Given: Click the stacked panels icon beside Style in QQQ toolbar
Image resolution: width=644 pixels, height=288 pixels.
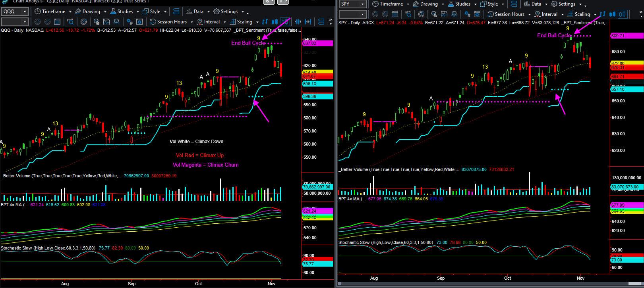Looking at the screenshot, I should point(176,12).
